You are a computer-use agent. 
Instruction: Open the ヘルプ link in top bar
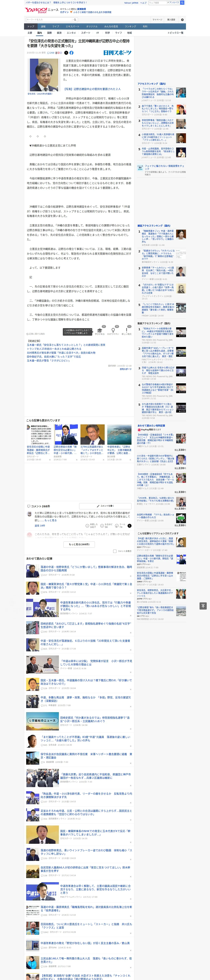[143, 3]
